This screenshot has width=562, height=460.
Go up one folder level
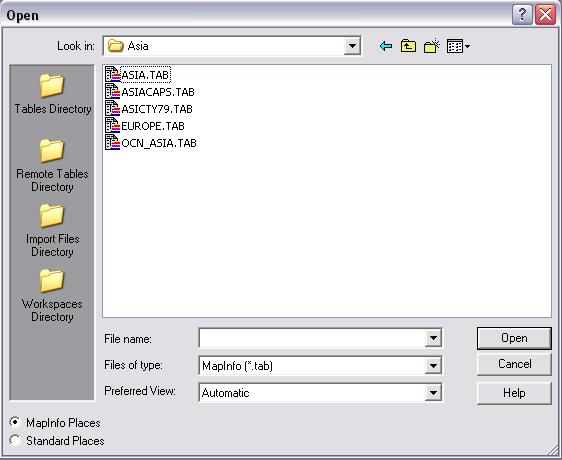[408, 46]
